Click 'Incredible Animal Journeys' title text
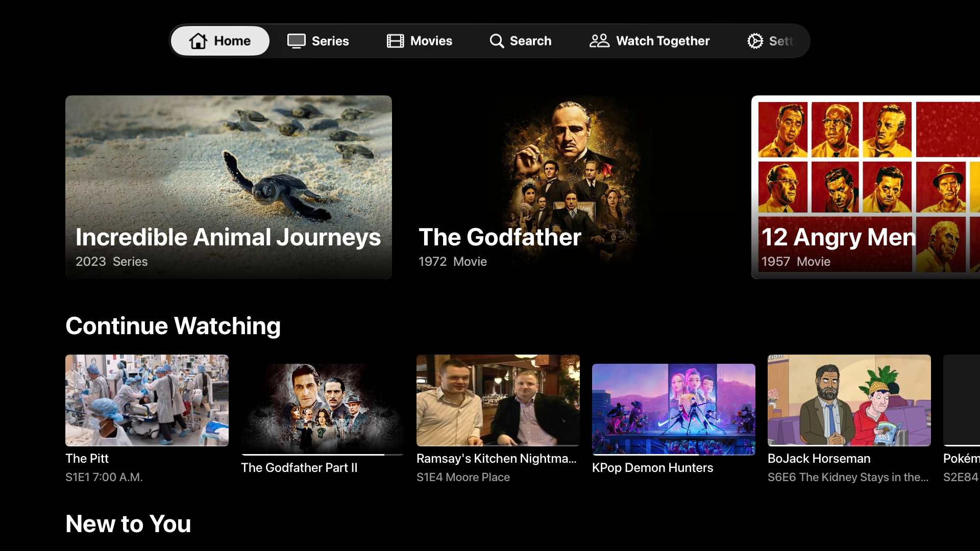Screen dimensions: 980x551 [x=228, y=237]
